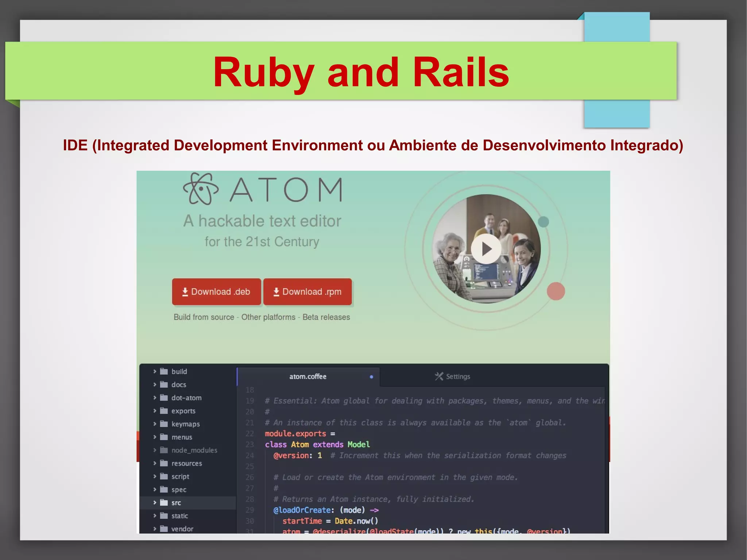Click the Atom logo icon

coord(201,189)
